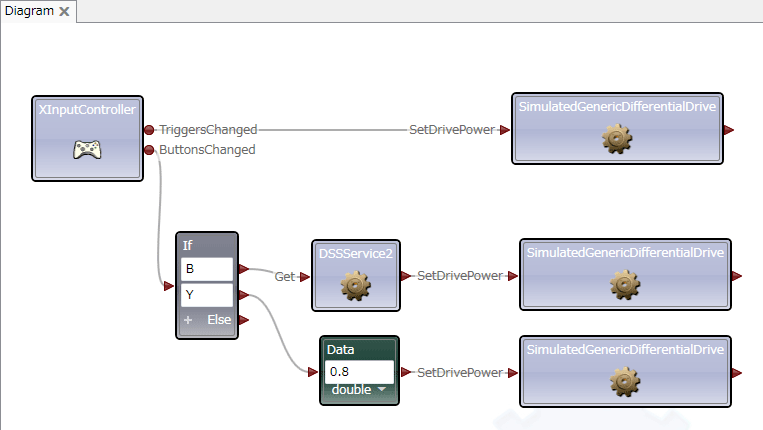
Task: Click SetDrivePower input arrow of top drive
Action: (505, 130)
